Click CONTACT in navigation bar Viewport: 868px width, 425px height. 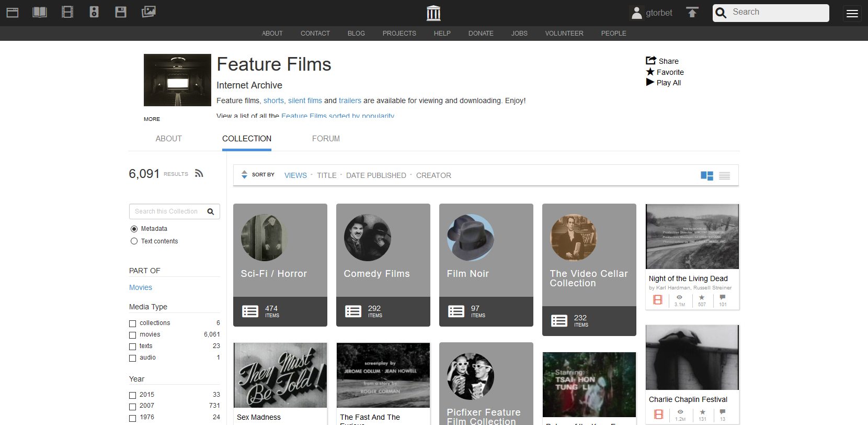coord(315,33)
